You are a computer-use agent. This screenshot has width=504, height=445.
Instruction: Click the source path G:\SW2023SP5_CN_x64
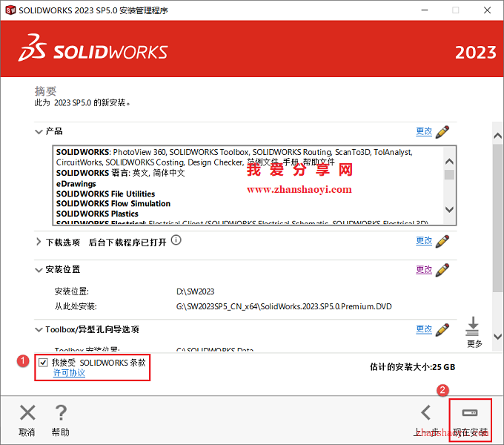pyautogui.click(x=284, y=306)
